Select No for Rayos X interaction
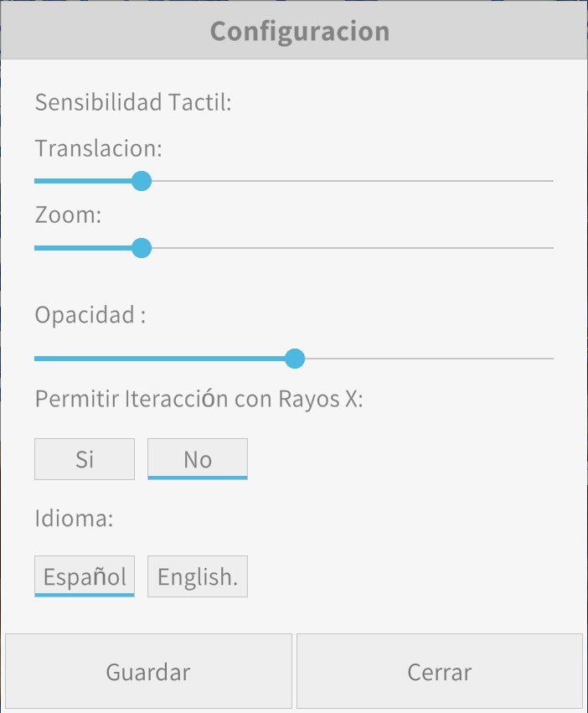 [198, 459]
